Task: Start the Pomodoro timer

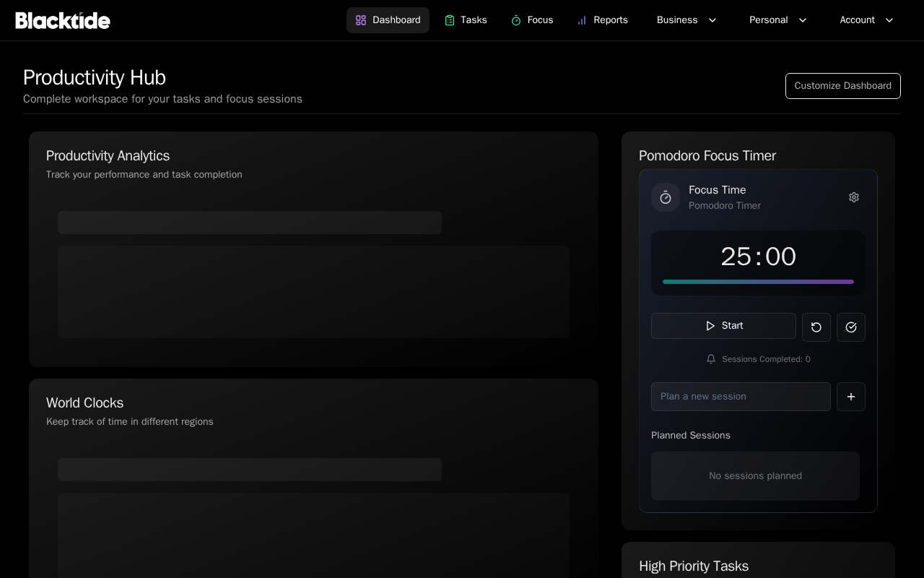Action: point(723,326)
